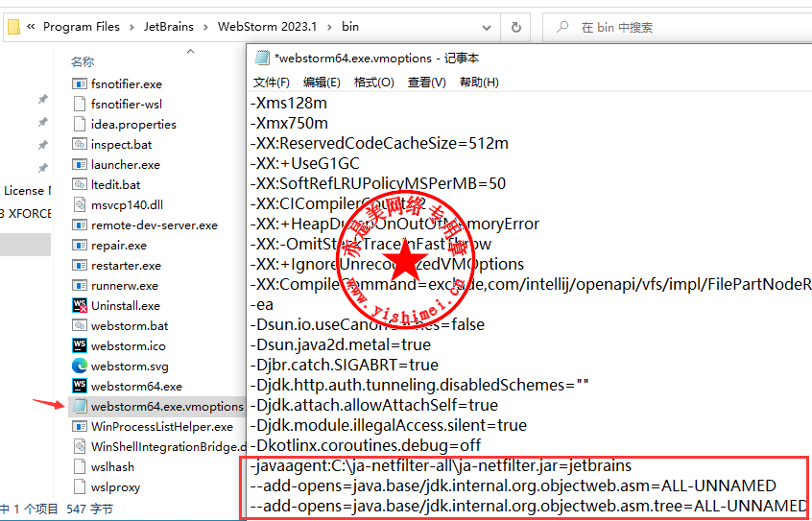Viewport: 812px width, 521px height.
Task: Click the address bar folder icon
Action: [14, 27]
